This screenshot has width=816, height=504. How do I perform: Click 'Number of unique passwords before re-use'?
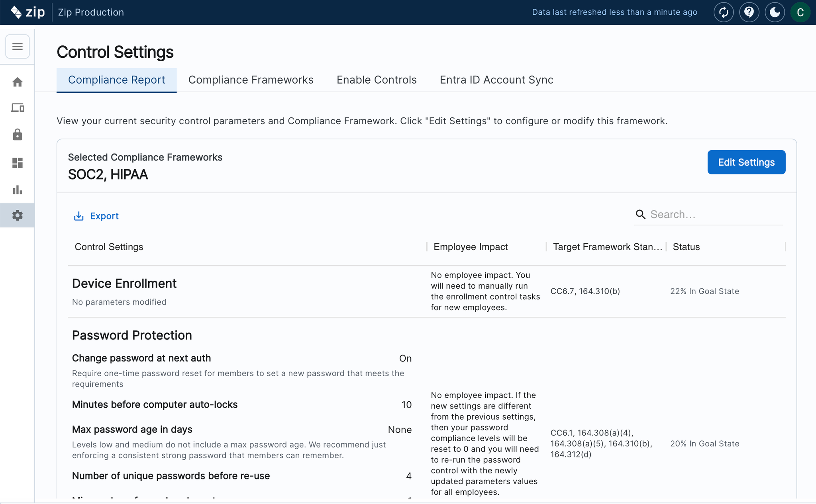[x=171, y=476]
